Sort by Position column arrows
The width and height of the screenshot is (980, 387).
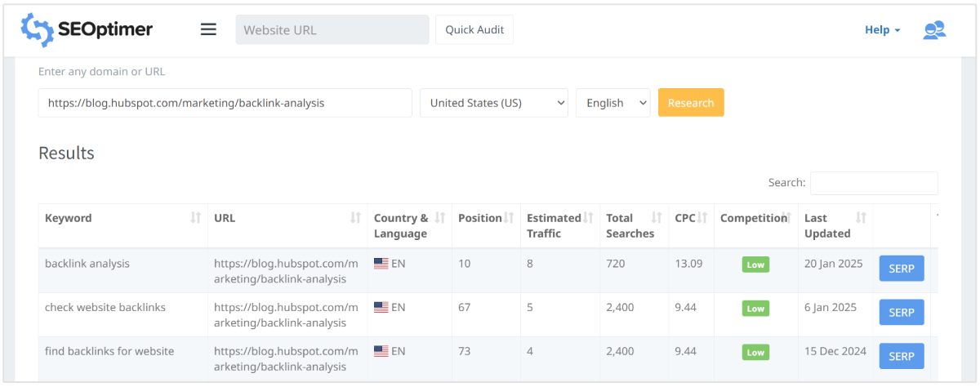pos(509,218)
